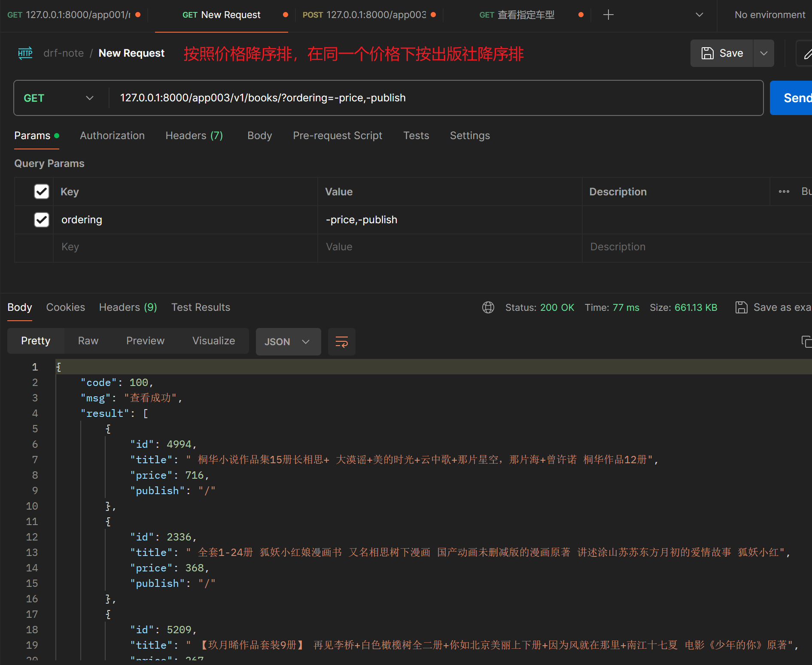Expand the Save options arrow

[764, 53]
